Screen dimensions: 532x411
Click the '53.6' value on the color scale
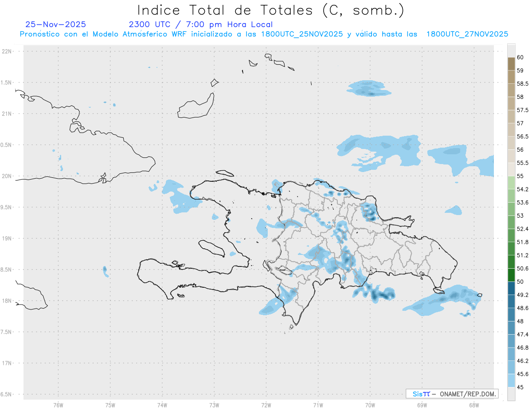pyautogui.click(x=523, y=203)
